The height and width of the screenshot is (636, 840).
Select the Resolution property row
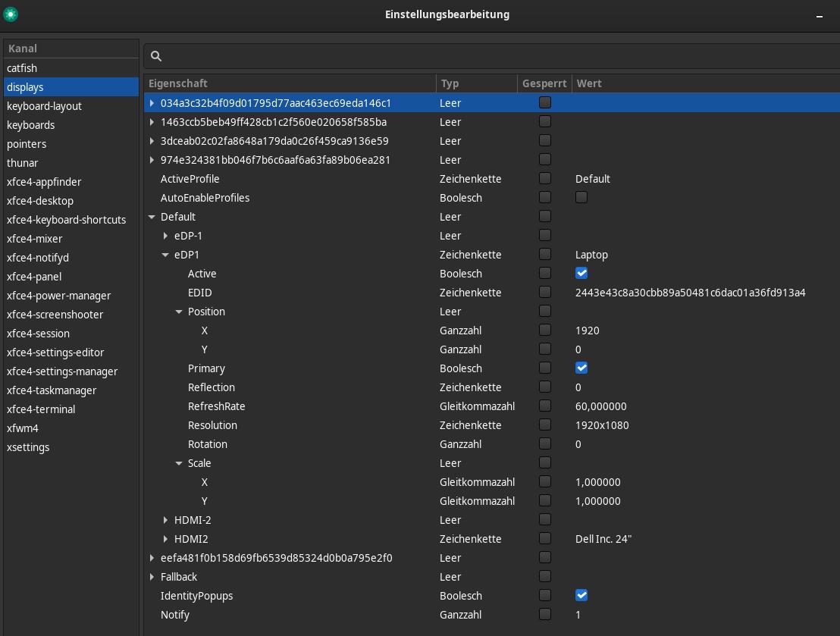(212, 425)
